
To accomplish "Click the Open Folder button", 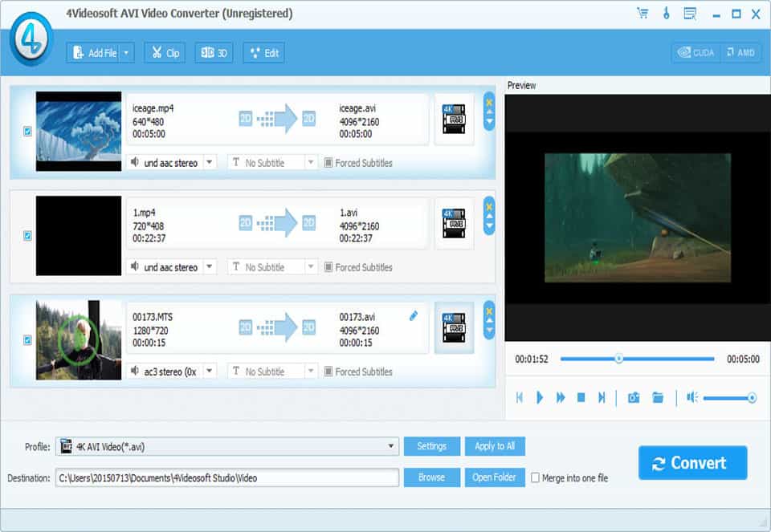I will (494, 477).
